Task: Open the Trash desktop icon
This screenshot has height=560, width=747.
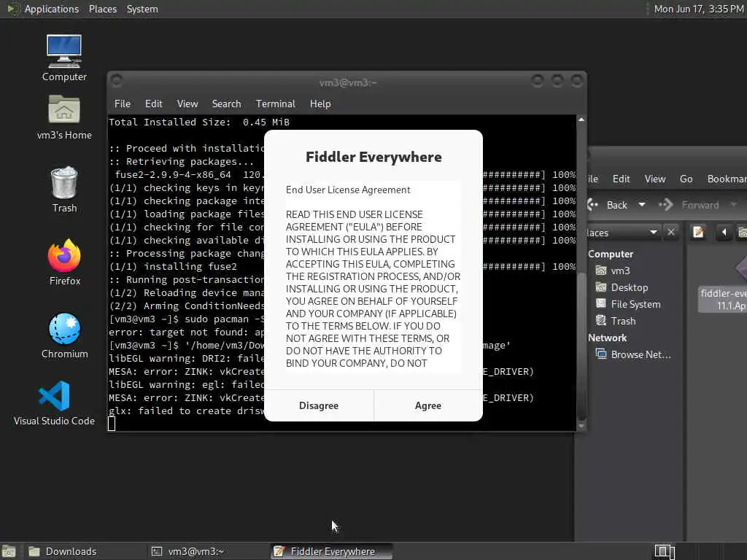Action: (64, 189)
